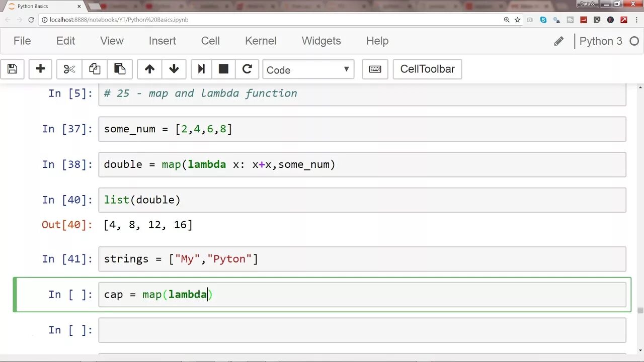This screenshot has width=644, height=362.
Task: Open the Skype browser extension
Action: coord(543,20)
